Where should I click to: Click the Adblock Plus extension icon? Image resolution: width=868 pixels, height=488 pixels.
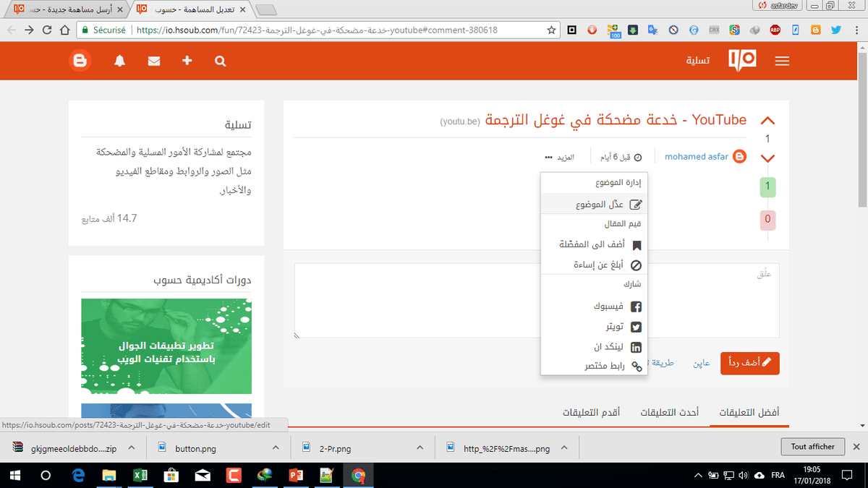pyautogui.click(x=774, y=30)
